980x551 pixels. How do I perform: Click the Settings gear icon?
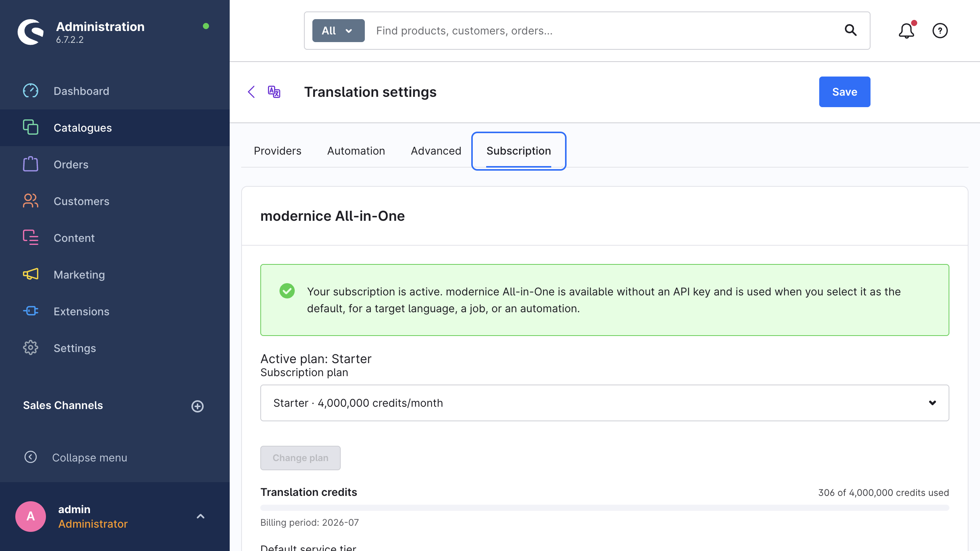coord(31,348)
